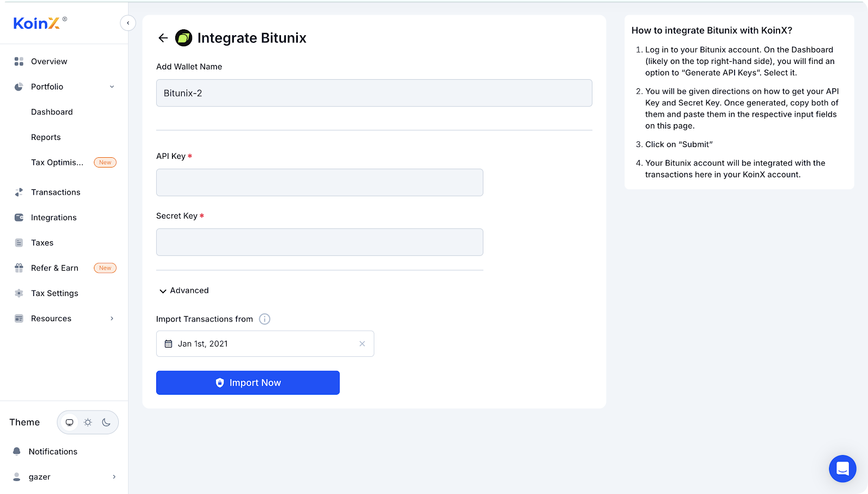Click the back arrow beside Integrate Bitunix

(163, 38)
